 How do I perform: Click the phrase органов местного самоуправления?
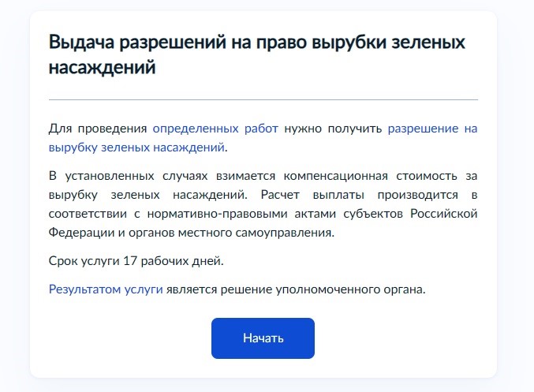[x=232, y=233]
